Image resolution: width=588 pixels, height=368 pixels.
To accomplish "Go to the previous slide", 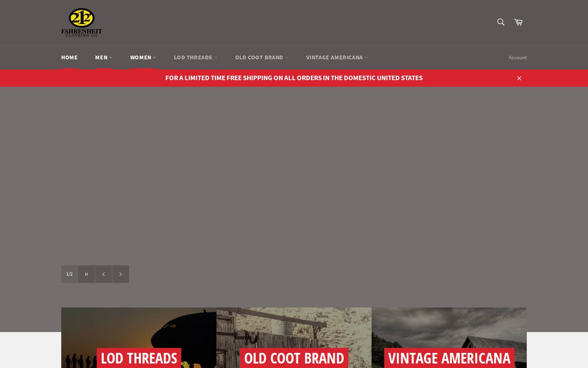I will coord(103,274).
